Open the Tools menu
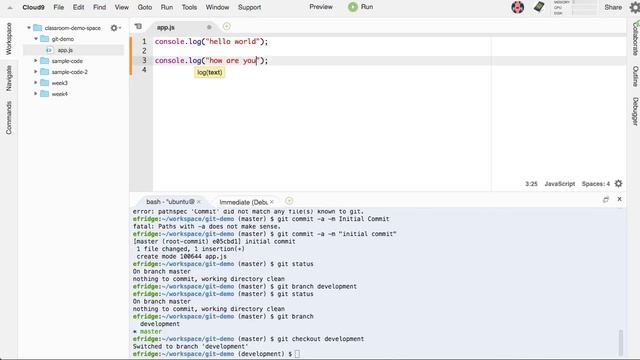The image size is (640, 360). click(189, 7)
